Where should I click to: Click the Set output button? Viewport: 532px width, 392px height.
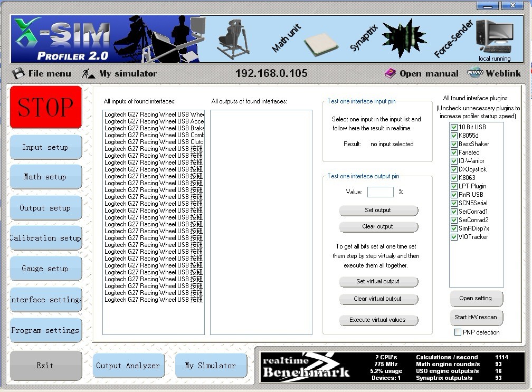(x=378, y=210)
